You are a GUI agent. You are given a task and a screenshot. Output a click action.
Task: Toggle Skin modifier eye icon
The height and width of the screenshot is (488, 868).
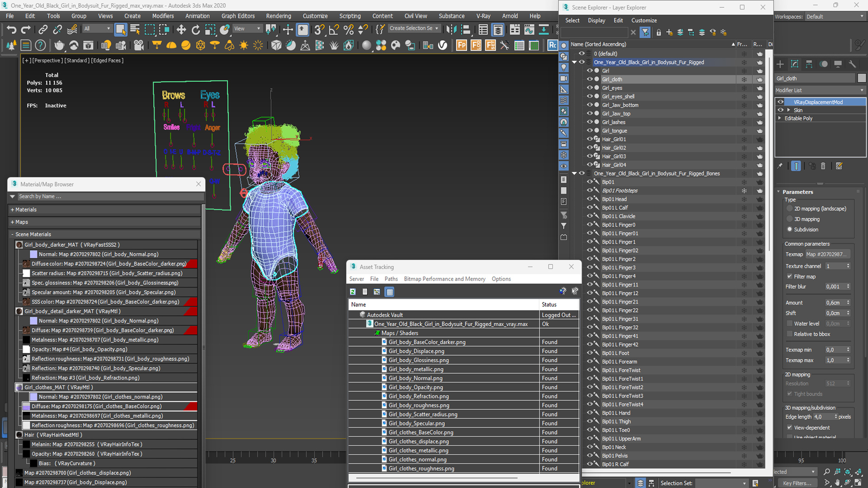[x=781, y=110]
